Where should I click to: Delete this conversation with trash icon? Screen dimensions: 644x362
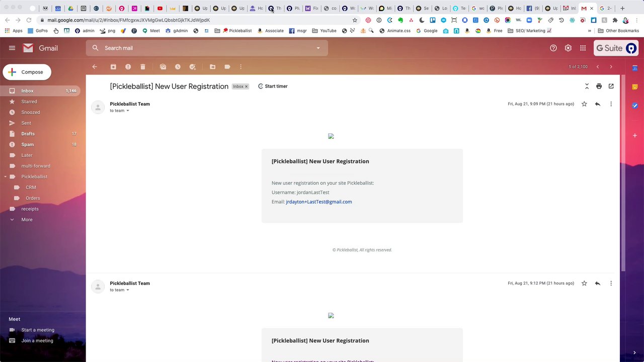tap(143, 67)
